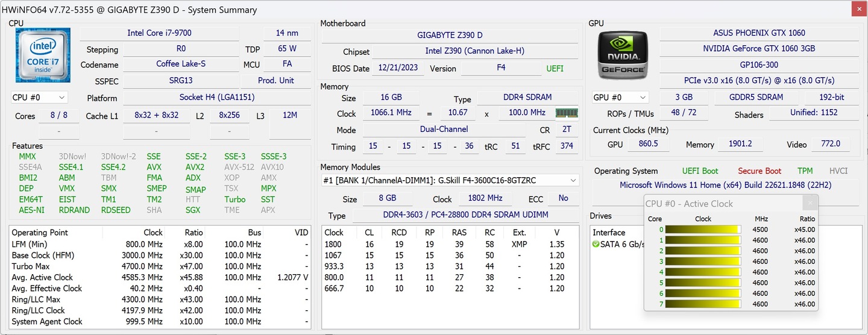Click the MMX feature label
The height and width of the screenshot is (335, 868).
(28, 157)
